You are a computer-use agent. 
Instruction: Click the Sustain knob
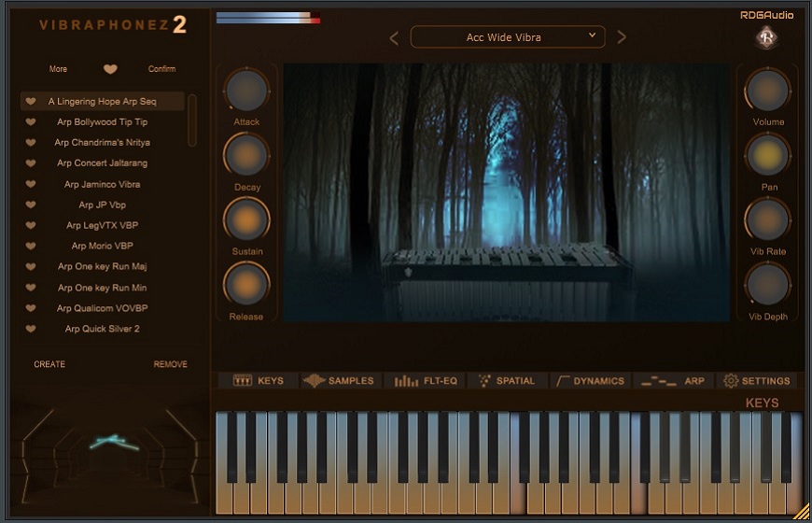pyautogui.click(x=246, y=219)
